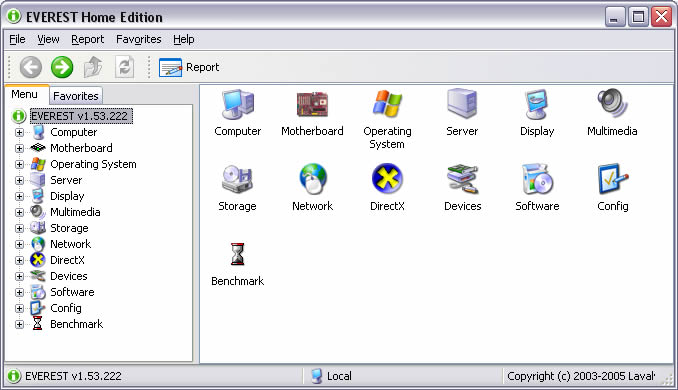Click the Copyright text in status bar
678x390 pixels.
[581, 376]
